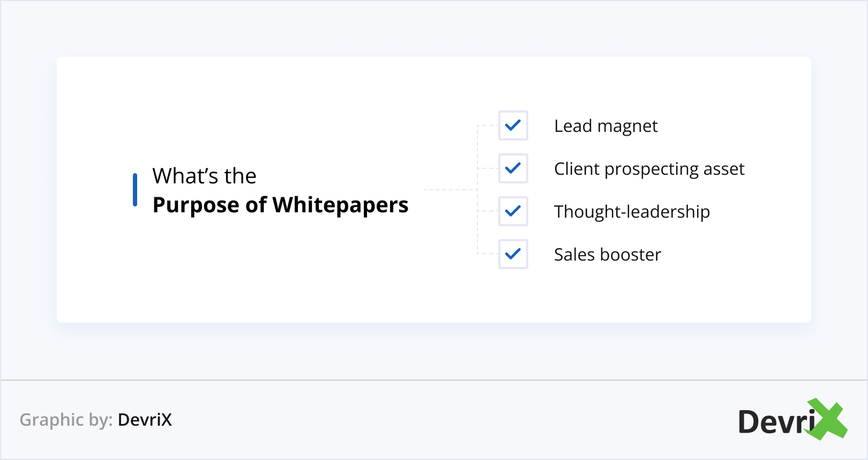
Task: Select the "Sales booster" label text
Action: pos(608,255)
